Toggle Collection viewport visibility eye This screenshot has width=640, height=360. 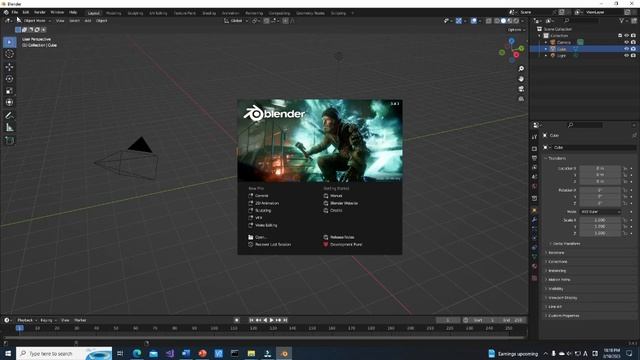(627, 36)
